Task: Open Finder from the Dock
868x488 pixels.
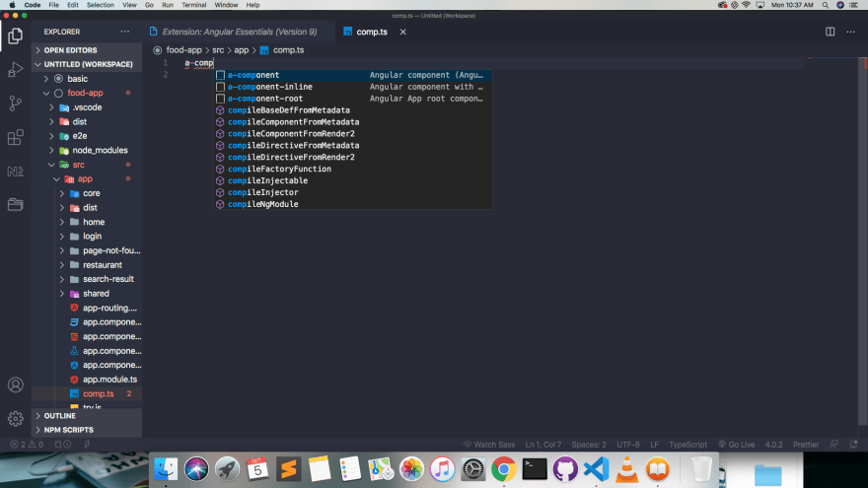Action: pyautogui.click(x=166, y=469)
